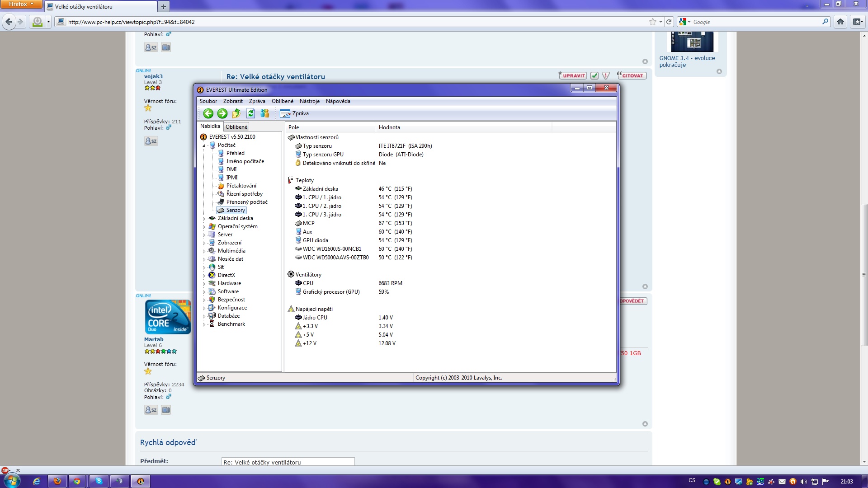The image size is (868, 488).
Task: Open Skype from the Windows taskbar
Action: click(x=99, y=481)
